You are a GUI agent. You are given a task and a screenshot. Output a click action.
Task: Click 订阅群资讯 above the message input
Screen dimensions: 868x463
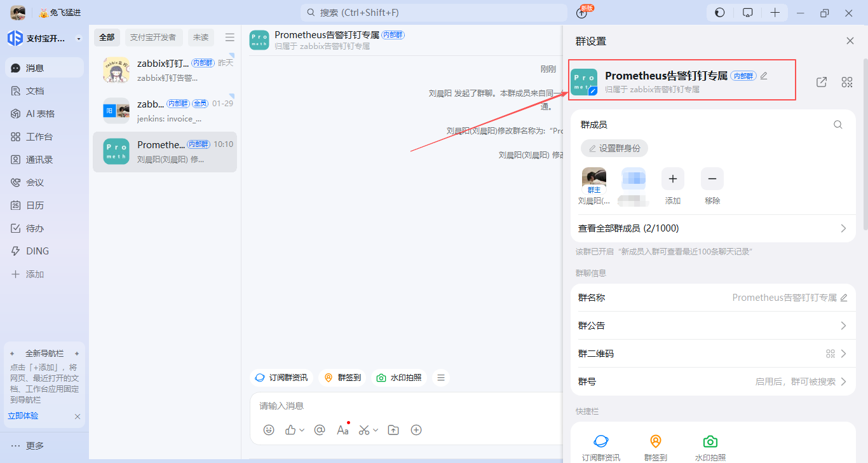click(x=281, y=378)
